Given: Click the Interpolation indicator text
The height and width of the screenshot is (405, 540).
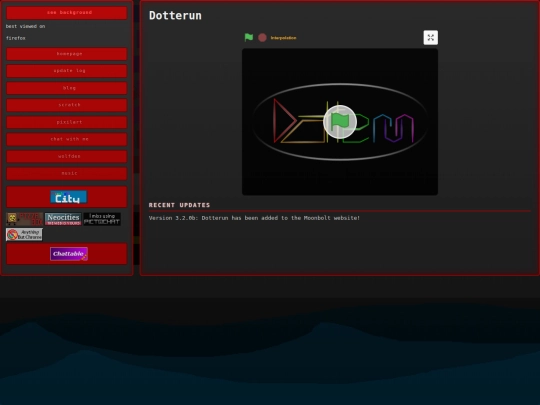Looking at the screenshot, I should tap(283, 38).
